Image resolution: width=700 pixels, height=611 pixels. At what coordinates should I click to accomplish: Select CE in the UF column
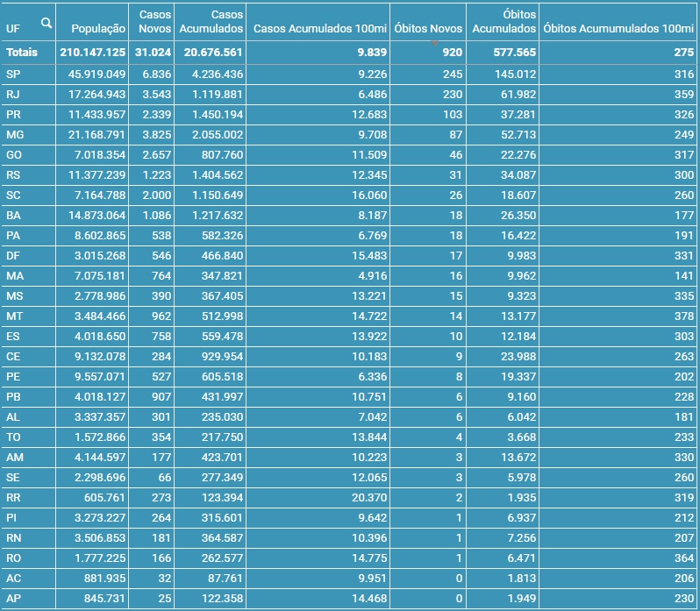[13, 357]
